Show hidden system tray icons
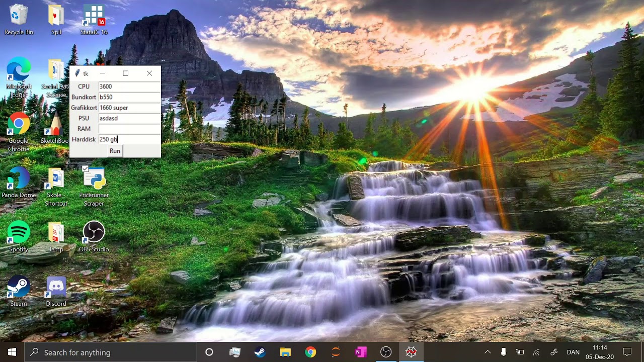This screenshot has width=644, height=362. pos(488,352)
